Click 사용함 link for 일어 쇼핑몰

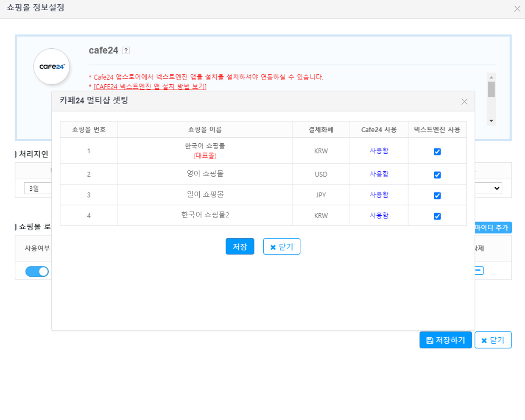point(379,195)
